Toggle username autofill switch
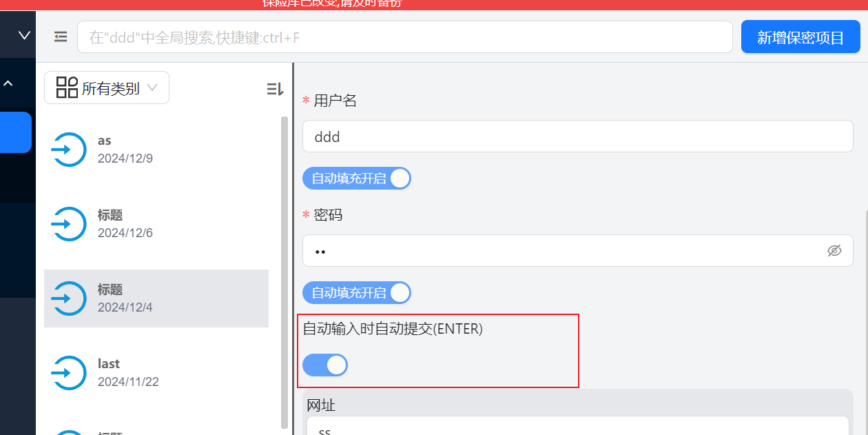Image resolution: width=868 pixels, height=435 pixels. (356, 179)
